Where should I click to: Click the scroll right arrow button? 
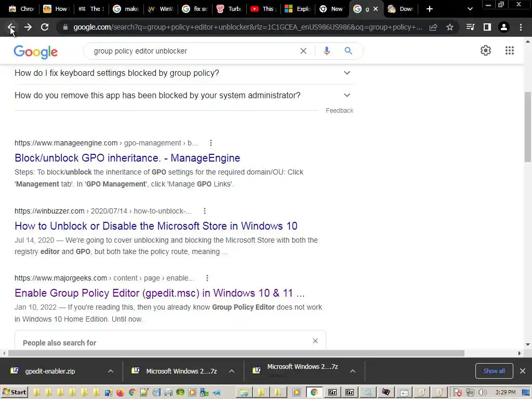(x=519, y=353)
